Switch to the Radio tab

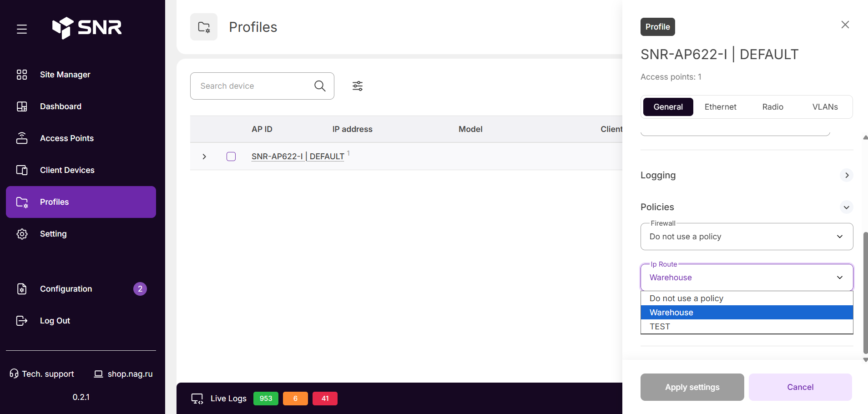(x=773, y=107)
